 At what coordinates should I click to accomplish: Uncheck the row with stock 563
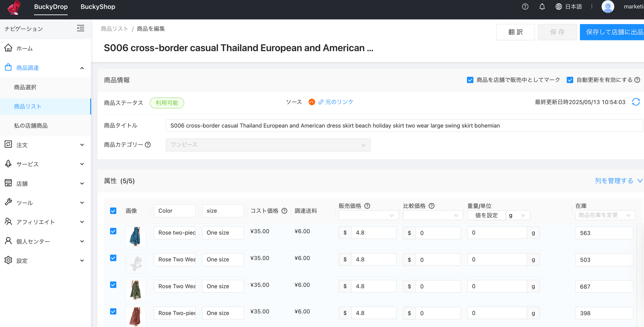pyautogui.click(x=113, y=231)
